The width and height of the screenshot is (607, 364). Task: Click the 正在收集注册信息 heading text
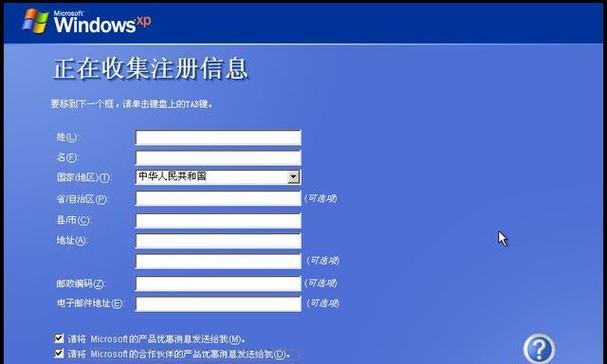pos(150,69)
